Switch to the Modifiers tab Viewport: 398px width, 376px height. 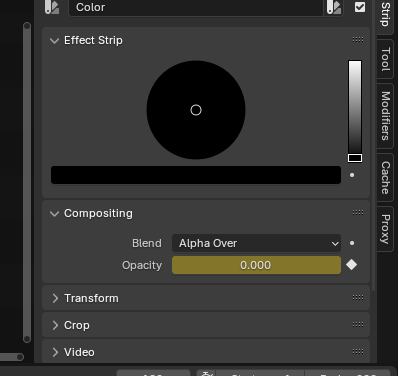point(385,116)
